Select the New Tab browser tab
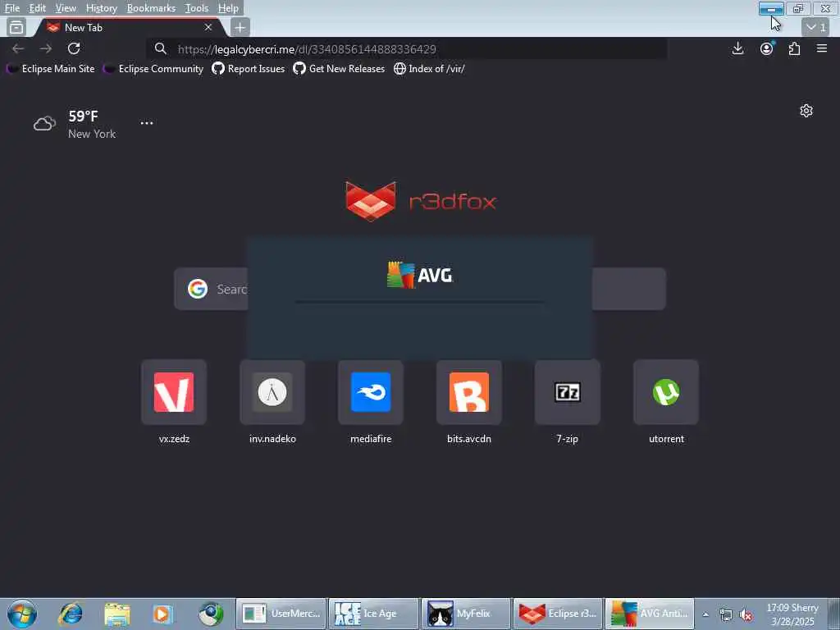Screen dimensions: 840x630 tap(129, 27)
